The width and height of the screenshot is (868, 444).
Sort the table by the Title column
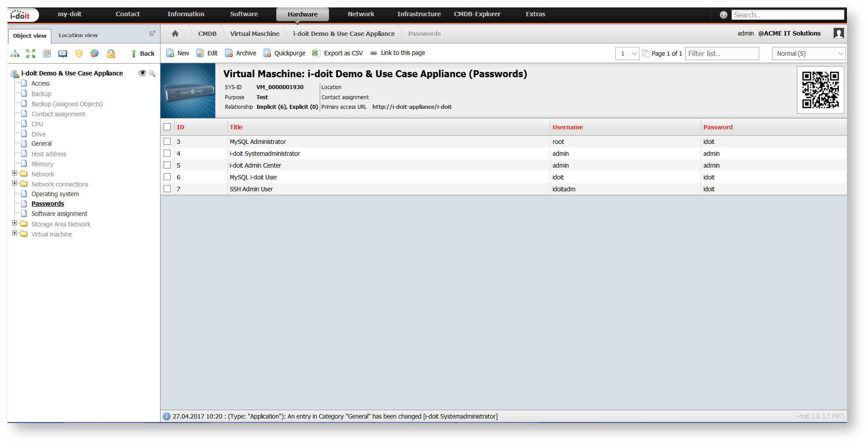tap(236, 127)
